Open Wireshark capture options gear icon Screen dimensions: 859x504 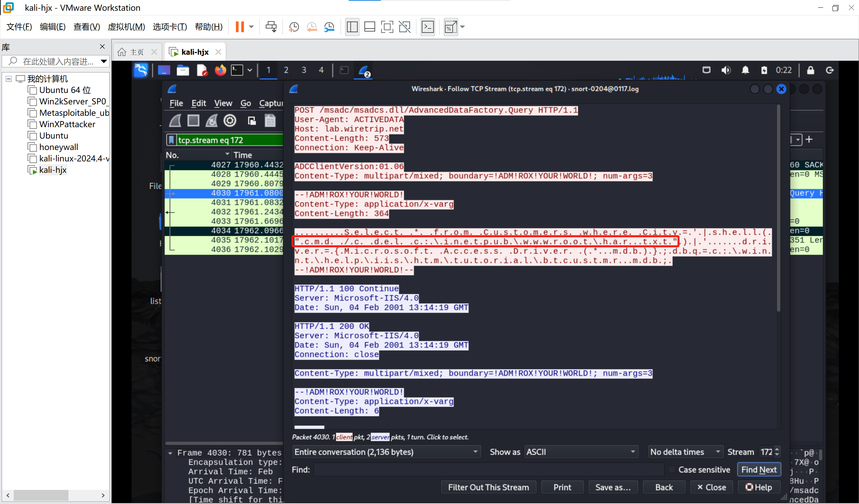[230, 121]
